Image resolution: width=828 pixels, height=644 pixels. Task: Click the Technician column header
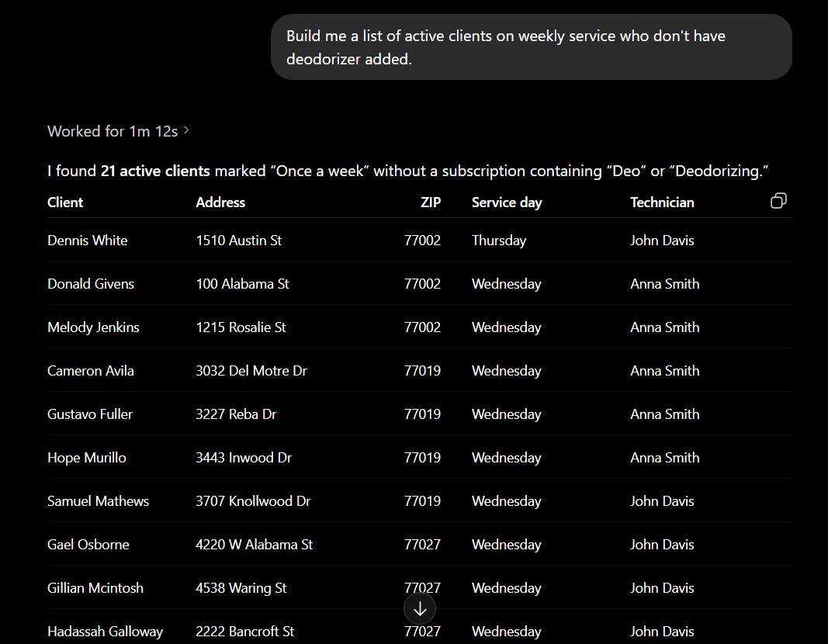tap(662, 203)
